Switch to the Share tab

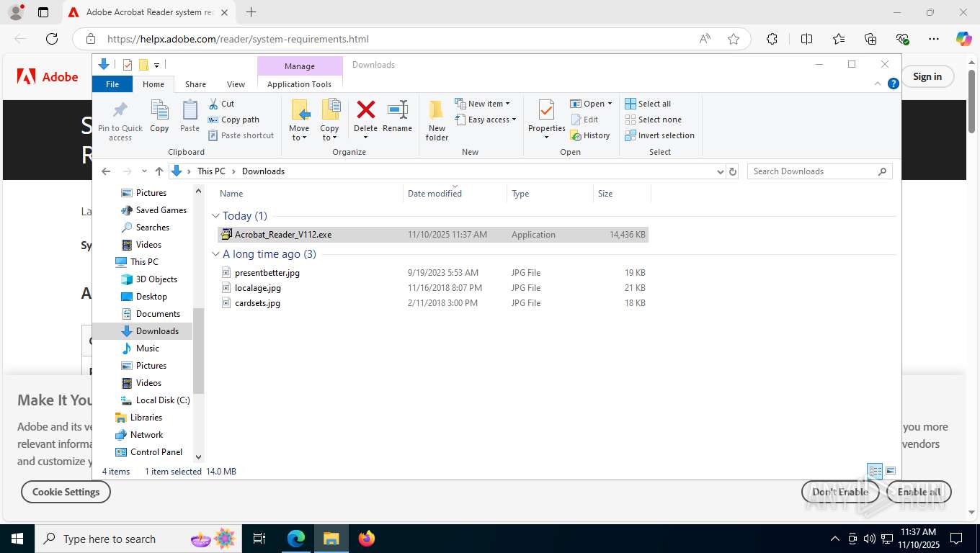tap(195, 84)
